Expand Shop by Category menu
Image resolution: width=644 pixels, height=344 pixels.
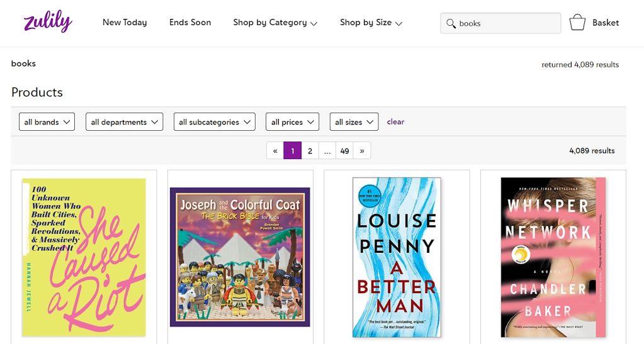point(275,23)
